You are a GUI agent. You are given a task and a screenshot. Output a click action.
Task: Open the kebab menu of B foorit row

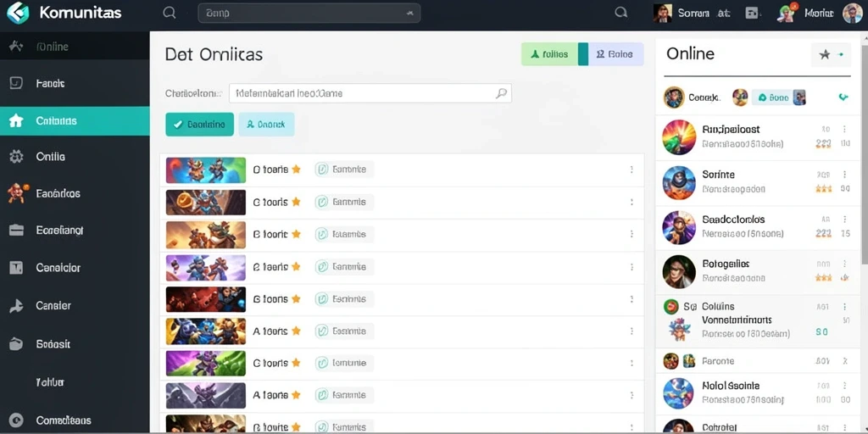tap(632, 234)
